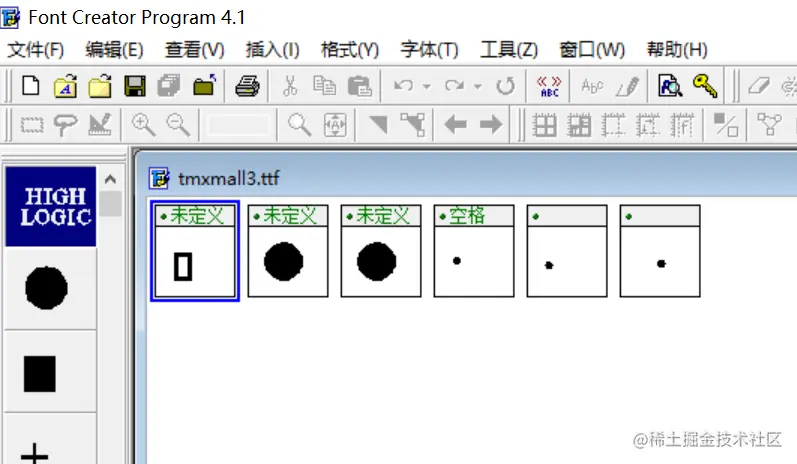Click the Repeat circular arrow icon

pos(505,86)
